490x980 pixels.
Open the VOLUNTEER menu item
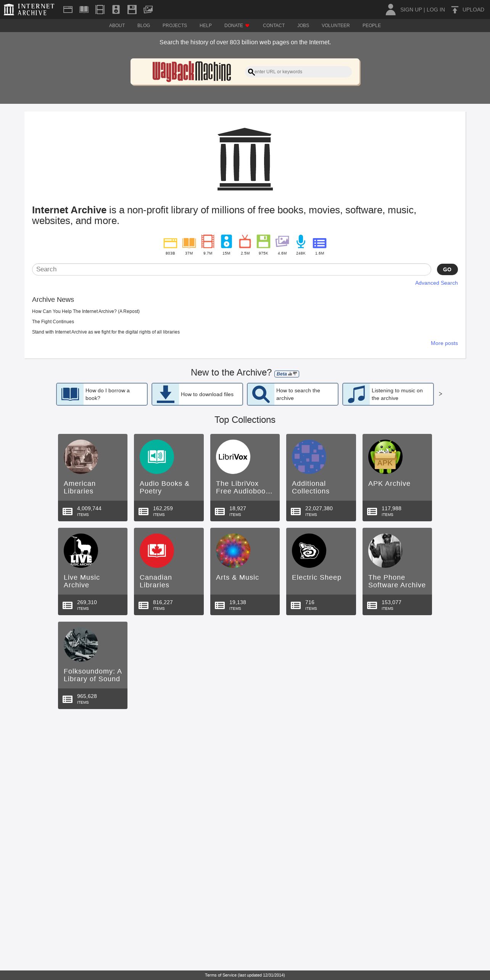(335, 26)
